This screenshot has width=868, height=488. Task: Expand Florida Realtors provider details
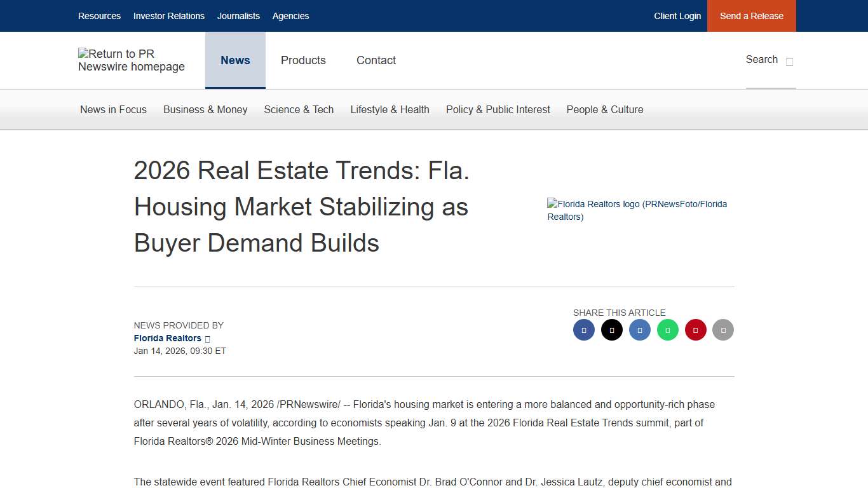207,338
